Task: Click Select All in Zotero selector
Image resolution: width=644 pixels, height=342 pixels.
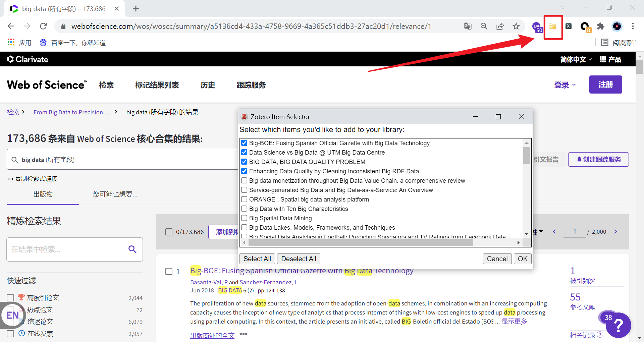Action: tap(257, 259)
